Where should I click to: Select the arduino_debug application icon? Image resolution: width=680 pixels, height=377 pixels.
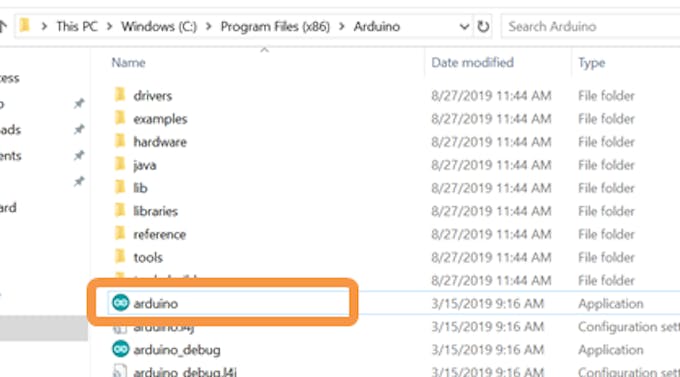121,349
